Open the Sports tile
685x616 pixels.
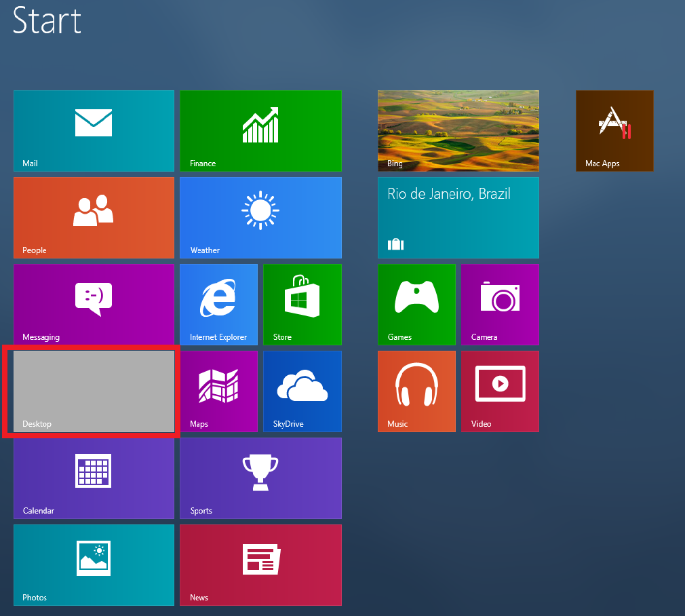click(260, 478)
